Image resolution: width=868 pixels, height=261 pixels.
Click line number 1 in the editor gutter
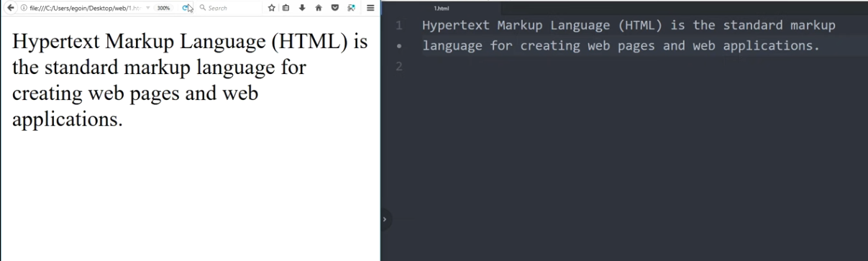coord(398,26)
